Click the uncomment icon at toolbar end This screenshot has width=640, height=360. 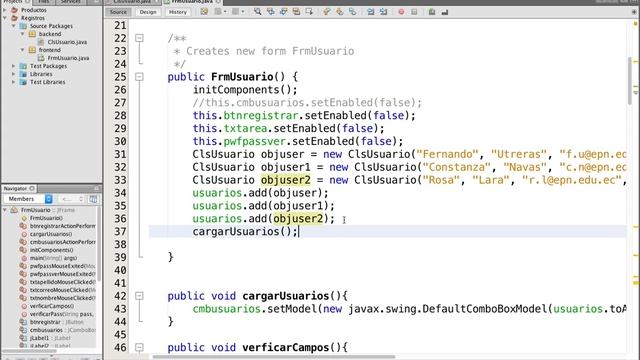click(445, 12)
